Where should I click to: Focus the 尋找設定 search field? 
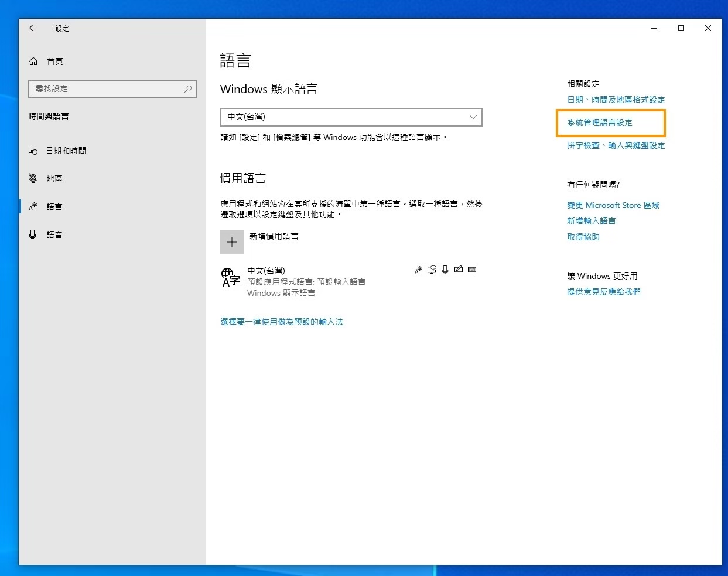[112, 88]
